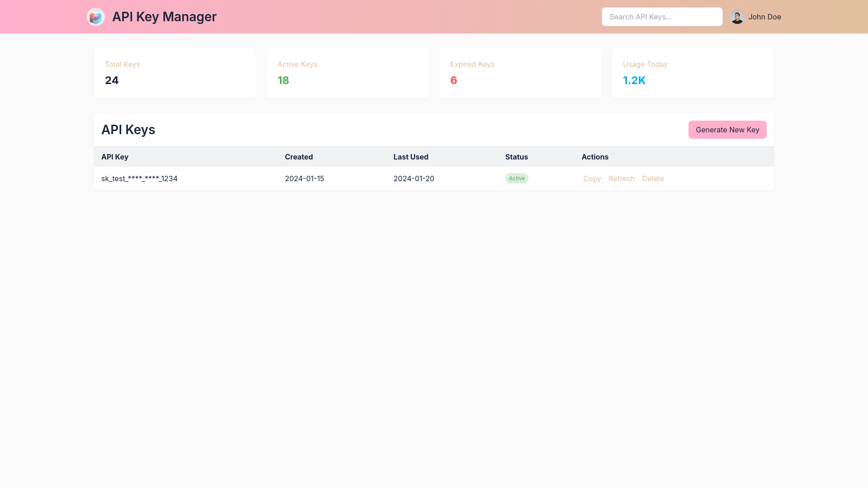Select the Active Keys count card
The width and height of the screenshot is (868, 488).
(x=347, y=73)
